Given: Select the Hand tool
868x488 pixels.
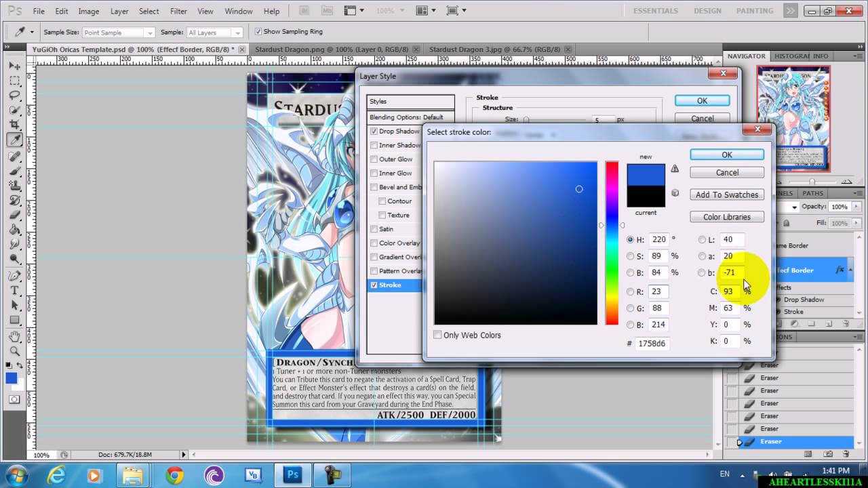Looking at the screenshot, I should (x=14, y=337).
